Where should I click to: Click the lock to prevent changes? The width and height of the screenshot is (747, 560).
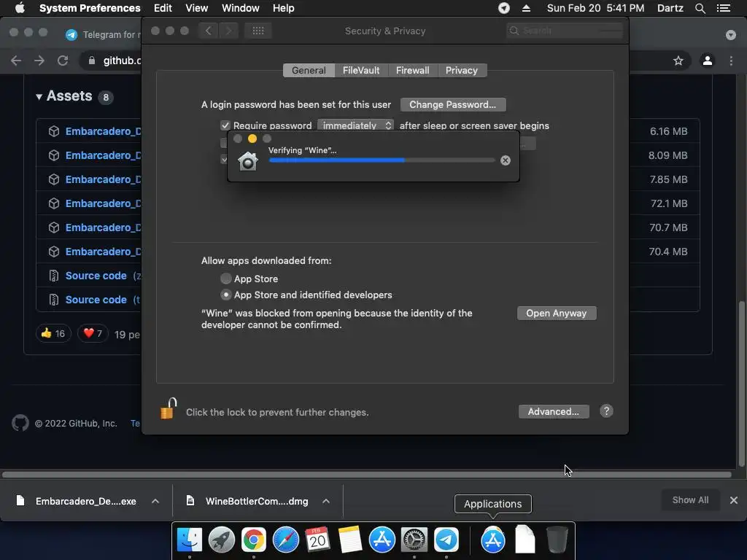(x=169, y=409)
